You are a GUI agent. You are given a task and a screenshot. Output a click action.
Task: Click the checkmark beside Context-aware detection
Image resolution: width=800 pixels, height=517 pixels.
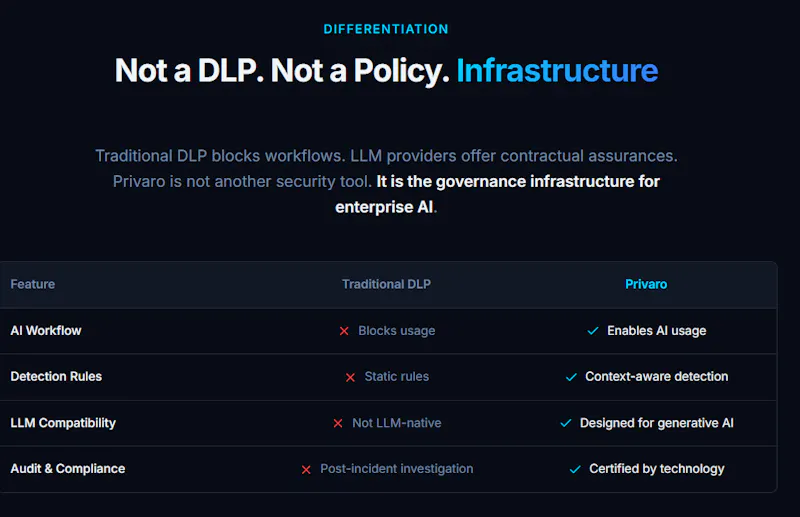pos(571,377)
